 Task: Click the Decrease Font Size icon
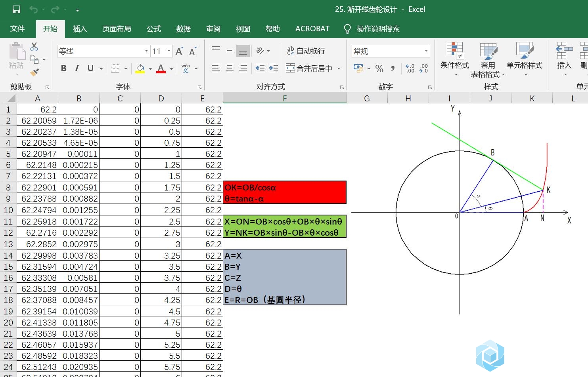(193, 51)
